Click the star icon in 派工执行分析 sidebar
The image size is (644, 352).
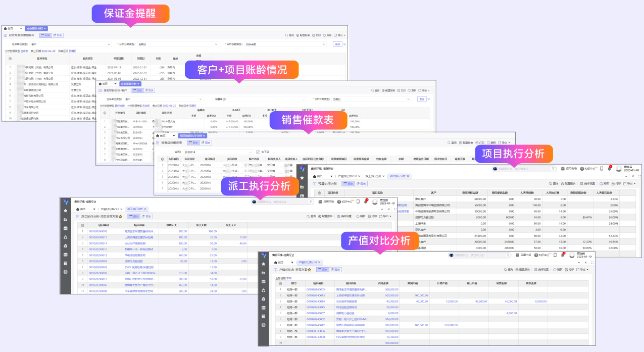pyautogui.click(x=65, y=211)
